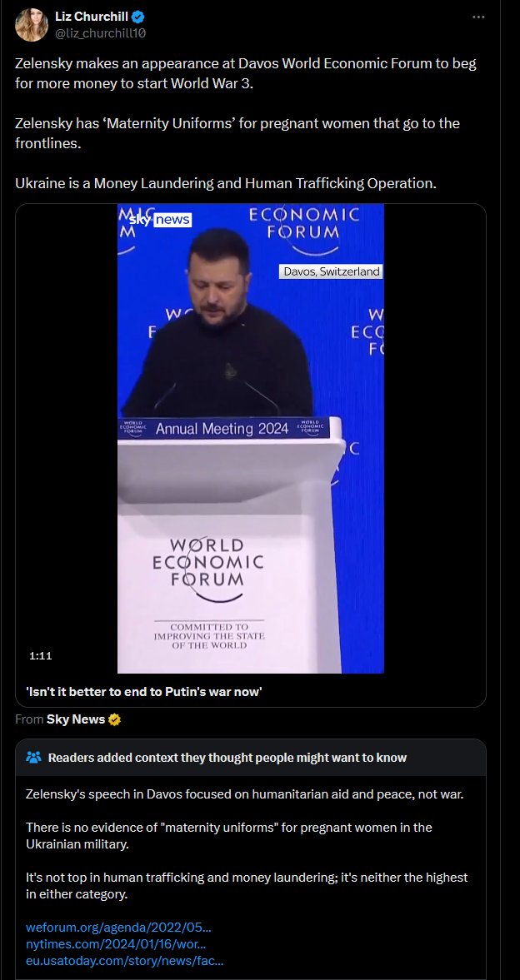520x980 pixels.
Task: Click 'Readers added context' header
Action: pos(227,758)
